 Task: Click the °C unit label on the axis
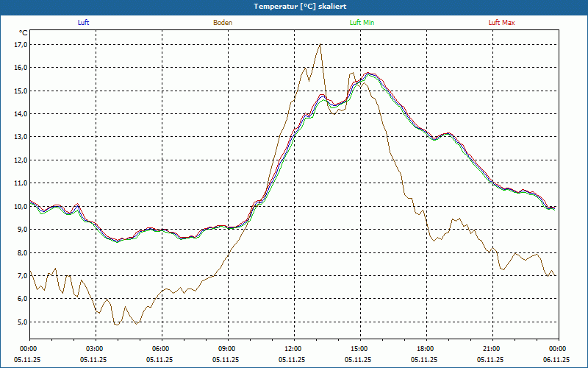[x=23, y=33]
